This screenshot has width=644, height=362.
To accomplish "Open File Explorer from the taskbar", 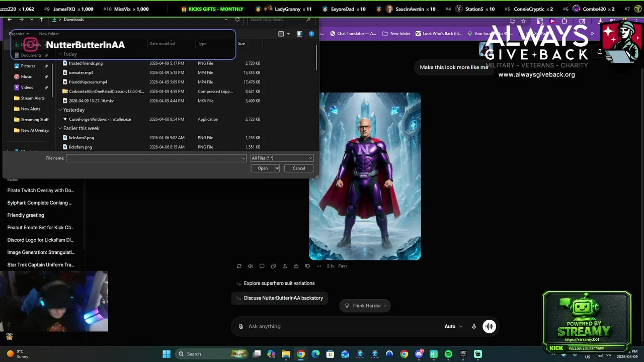I will pos(286,354).
